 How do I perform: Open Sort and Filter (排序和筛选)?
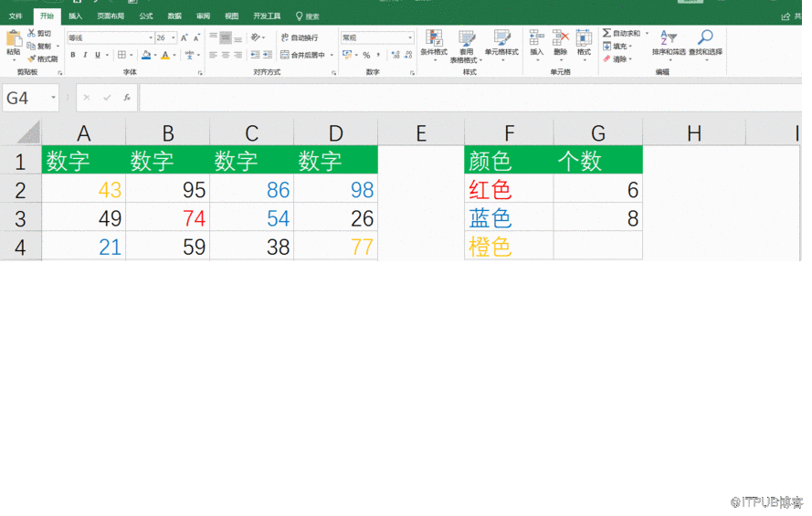[669, 44]
